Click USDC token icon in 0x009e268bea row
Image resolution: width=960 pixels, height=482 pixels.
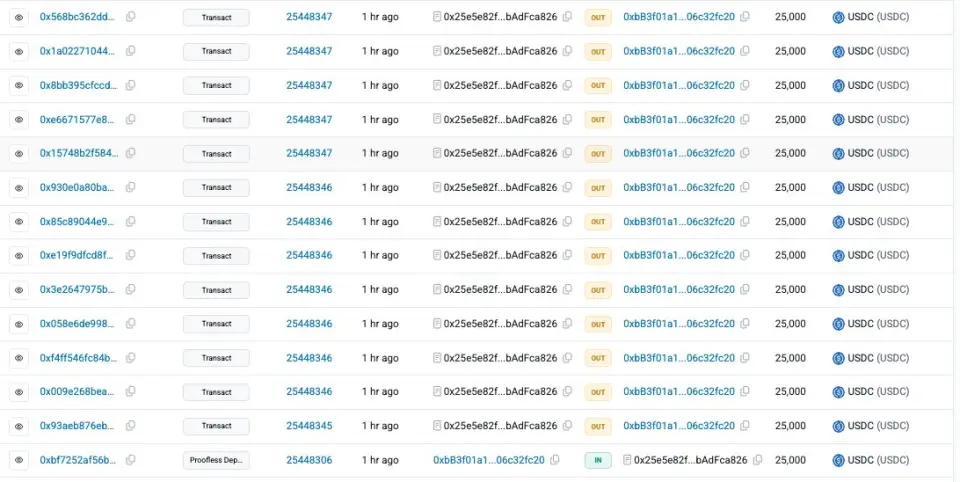coord(838,392)
